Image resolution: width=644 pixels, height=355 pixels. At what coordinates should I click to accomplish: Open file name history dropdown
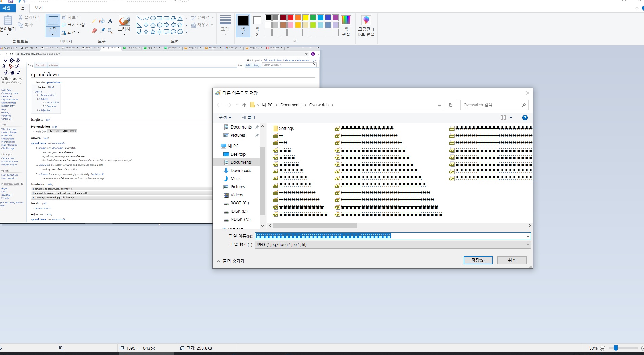[528, 236]
